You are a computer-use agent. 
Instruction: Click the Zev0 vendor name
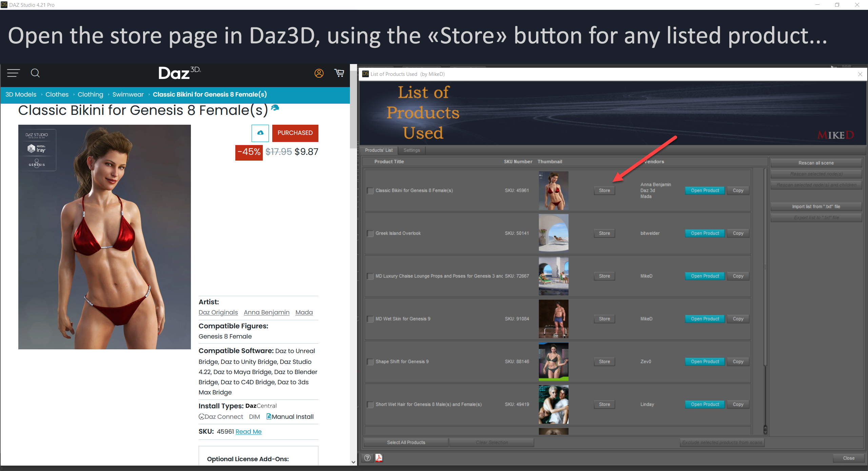[646, 362]
